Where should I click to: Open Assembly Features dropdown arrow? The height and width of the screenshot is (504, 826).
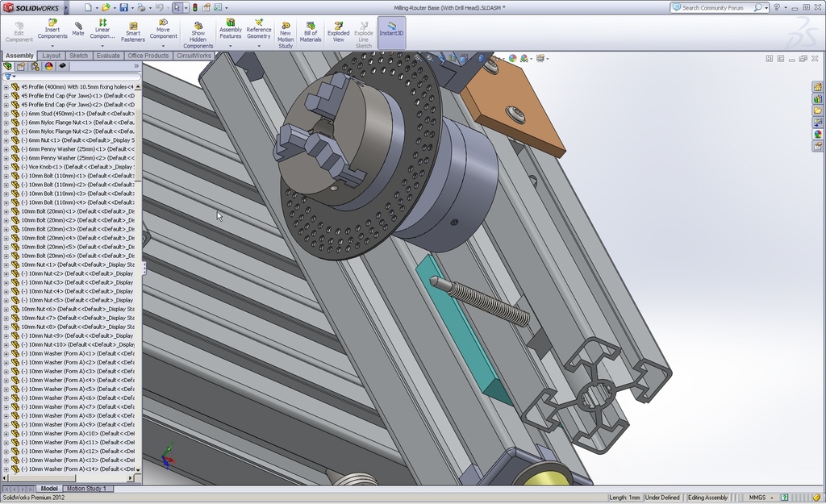tap(231, 46)
